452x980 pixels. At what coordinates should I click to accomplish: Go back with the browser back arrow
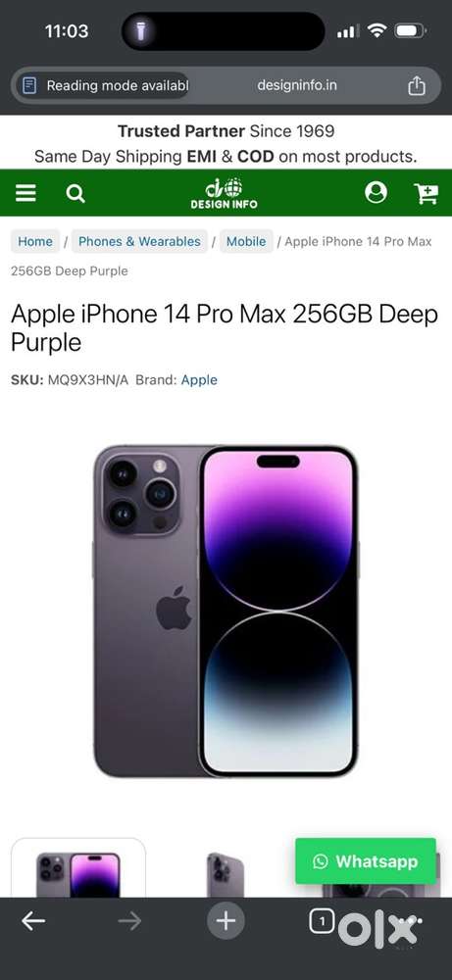(33, 920)
